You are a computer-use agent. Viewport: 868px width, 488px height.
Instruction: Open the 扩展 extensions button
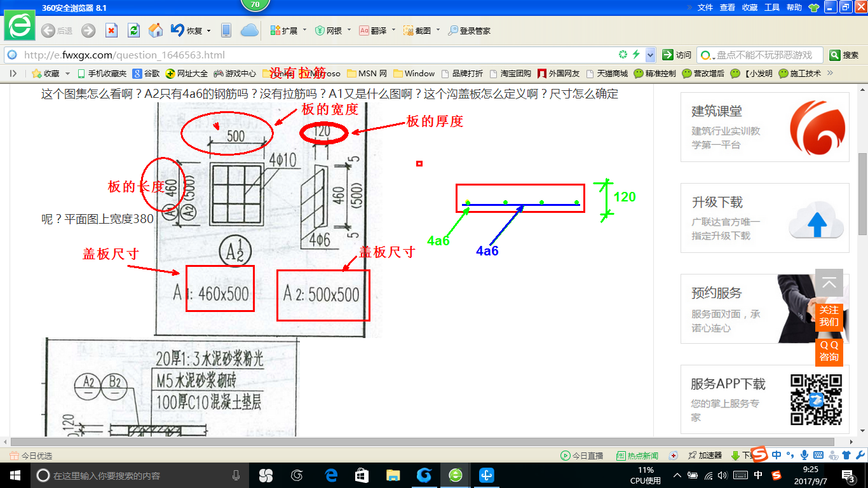coord(283,30)
